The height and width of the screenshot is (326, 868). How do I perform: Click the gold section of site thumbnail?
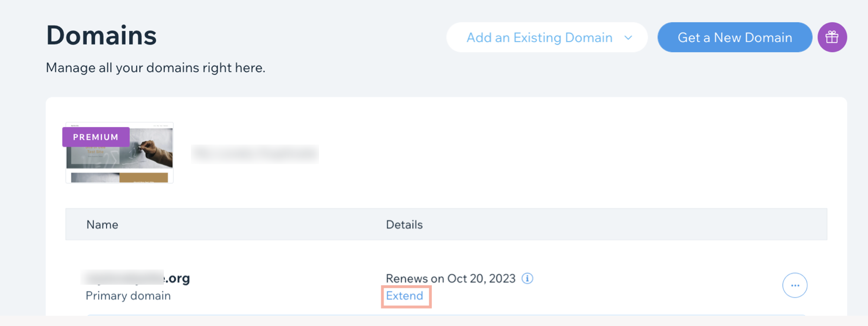pyautogui.click(x=143, y=178)
